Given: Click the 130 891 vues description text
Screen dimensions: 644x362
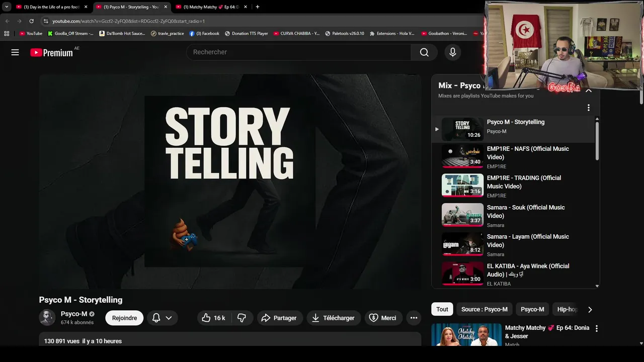Looking at the screenshot, I should [x=83, y=341].
